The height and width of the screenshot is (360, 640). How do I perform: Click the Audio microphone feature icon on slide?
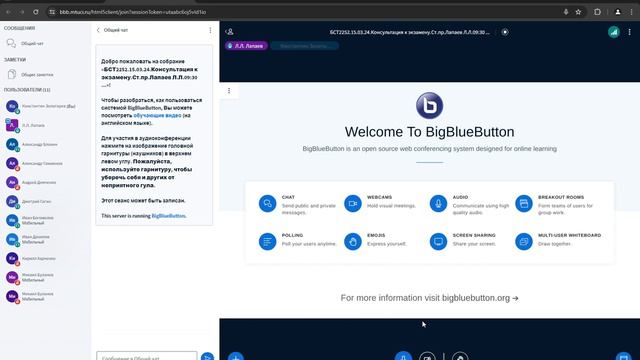click(x=438, y=203)
